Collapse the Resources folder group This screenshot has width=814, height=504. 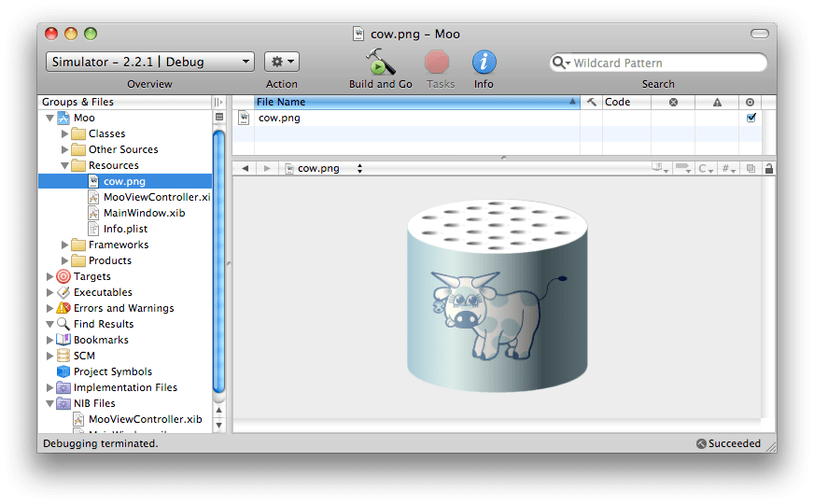[x=64, y=165]
